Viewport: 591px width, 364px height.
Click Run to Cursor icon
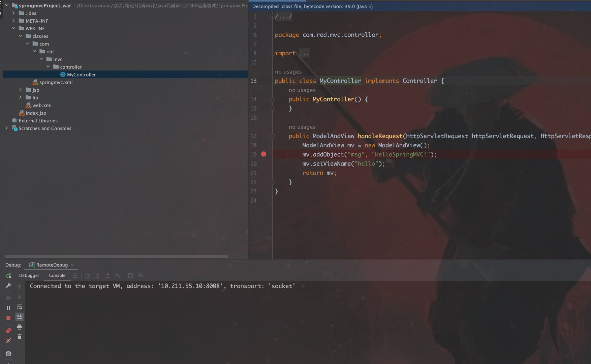[x=118, y=275]
